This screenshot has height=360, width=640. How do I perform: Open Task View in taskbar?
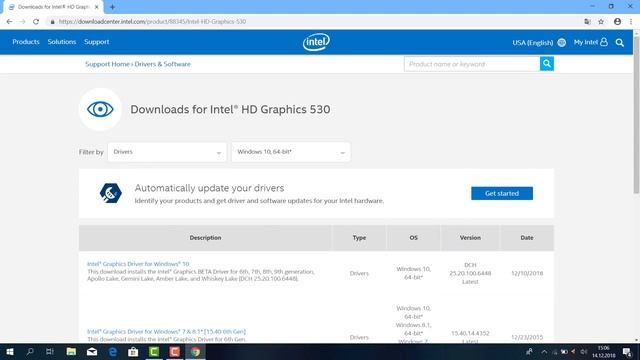point(50,352)
